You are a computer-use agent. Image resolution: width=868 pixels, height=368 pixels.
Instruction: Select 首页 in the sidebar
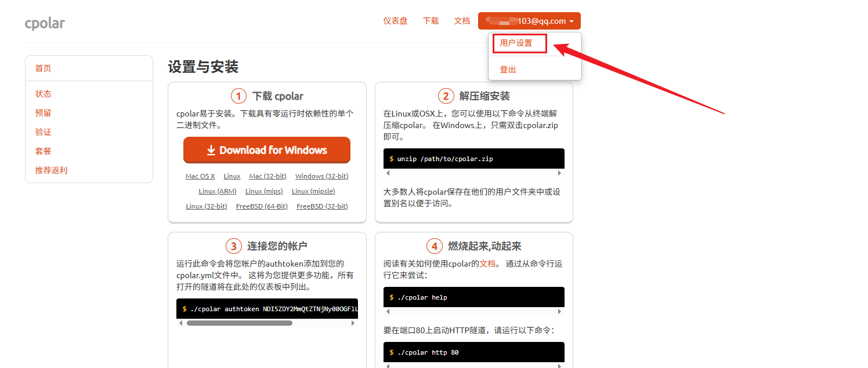44,68
